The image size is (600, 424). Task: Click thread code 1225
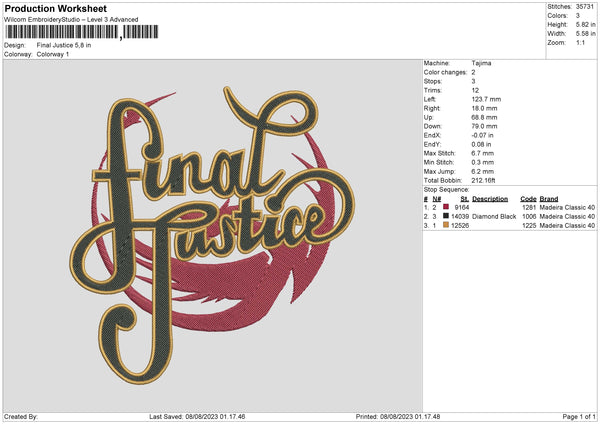pos(529,225)
